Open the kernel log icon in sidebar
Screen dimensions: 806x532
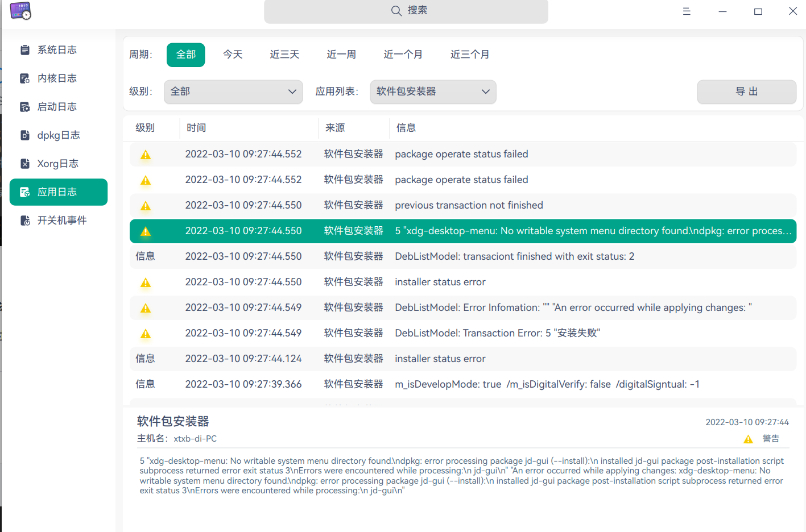click(25, 78)
